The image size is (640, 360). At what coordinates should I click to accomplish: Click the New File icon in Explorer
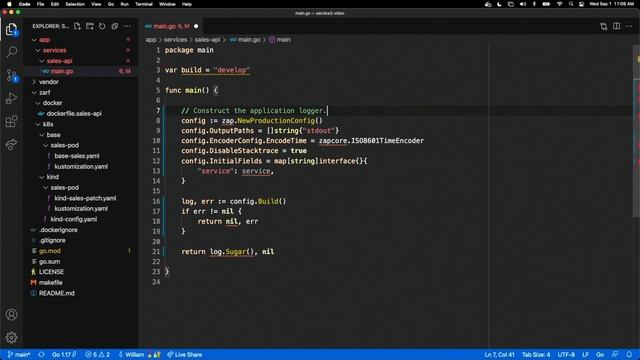pos(78,26)
